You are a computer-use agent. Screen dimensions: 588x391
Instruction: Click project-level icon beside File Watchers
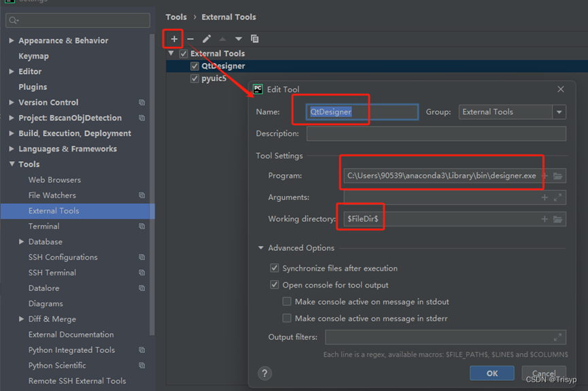(x=142, y=195)
